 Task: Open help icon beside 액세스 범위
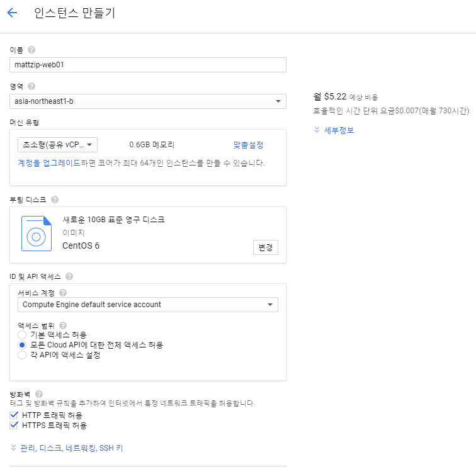point(63,325)
